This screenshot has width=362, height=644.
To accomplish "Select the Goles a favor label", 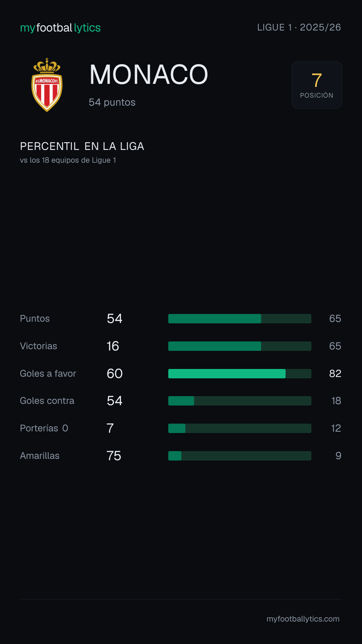I will point(48,374).
